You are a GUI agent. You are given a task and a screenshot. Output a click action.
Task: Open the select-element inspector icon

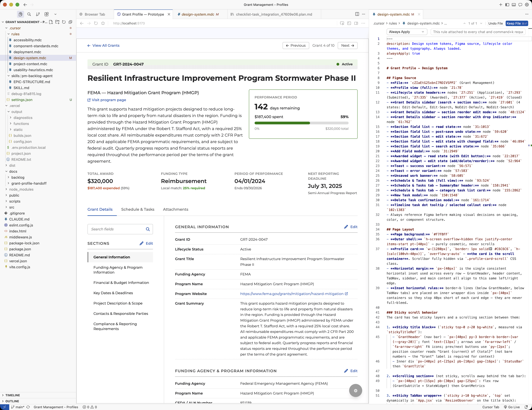[342, 23]
